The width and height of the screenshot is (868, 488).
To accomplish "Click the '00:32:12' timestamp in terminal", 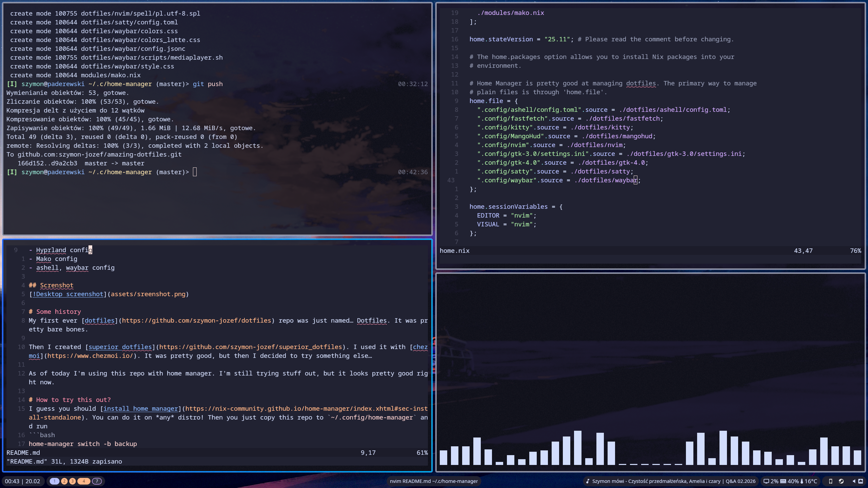I will 413,84.
